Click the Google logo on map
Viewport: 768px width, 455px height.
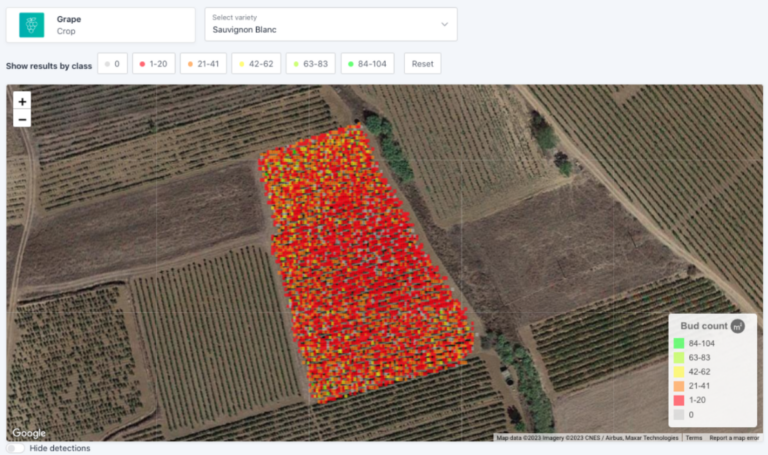pyautogui.click(x=28, y=433)
